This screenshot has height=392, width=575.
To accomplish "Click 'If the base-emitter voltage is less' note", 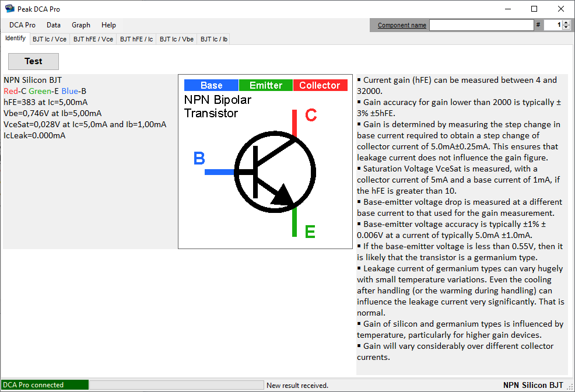I will click(x=460, y=251).
